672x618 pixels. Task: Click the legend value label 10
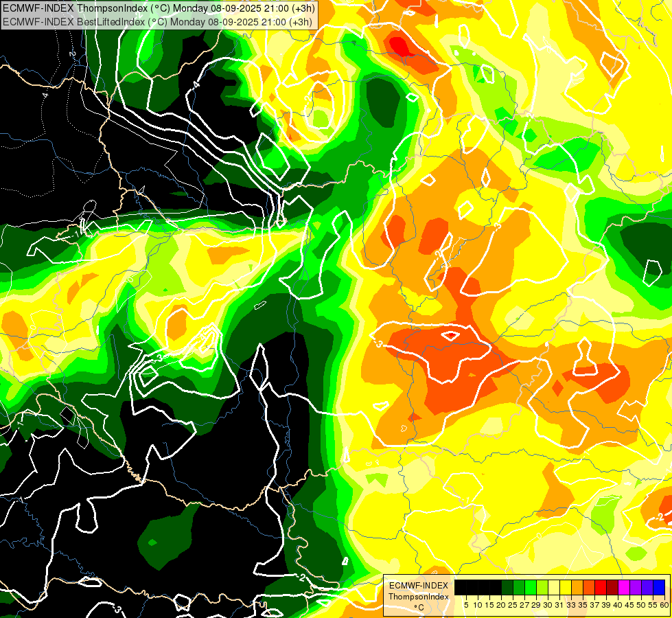pyautogui.click(x=478, y=605)
